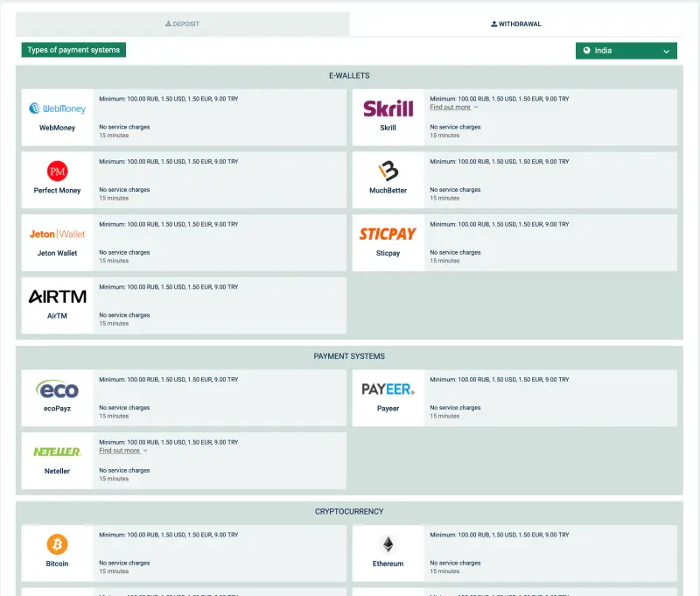Image resolution: width=700 pixels, height=596 pixels.
Task: Switch to the Deposit tab
Action: [x=183, y=24]
